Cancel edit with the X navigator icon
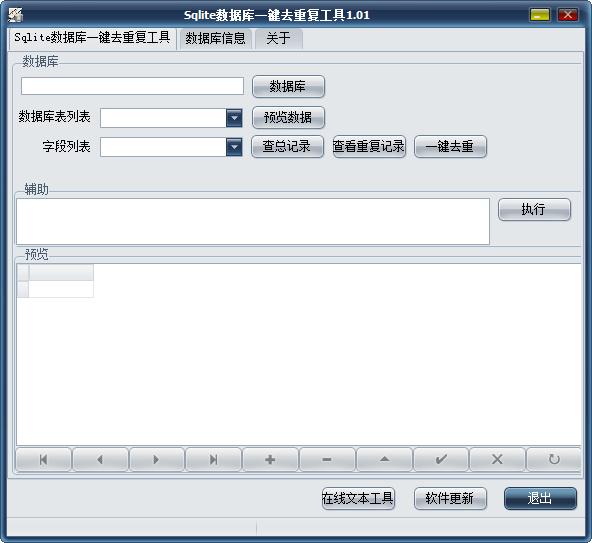The height and width of the screenshot is (543, 592). tap(498, 459)
